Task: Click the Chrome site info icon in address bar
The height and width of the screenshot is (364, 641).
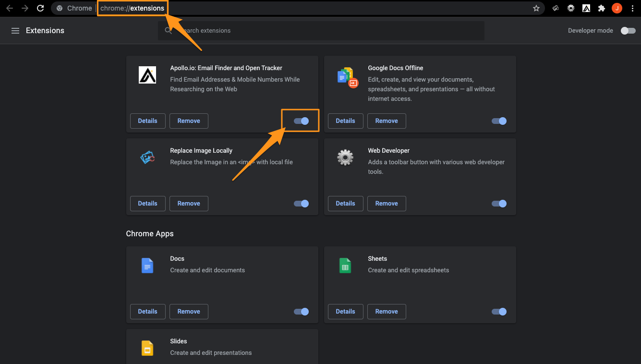Action: point(60,8)
